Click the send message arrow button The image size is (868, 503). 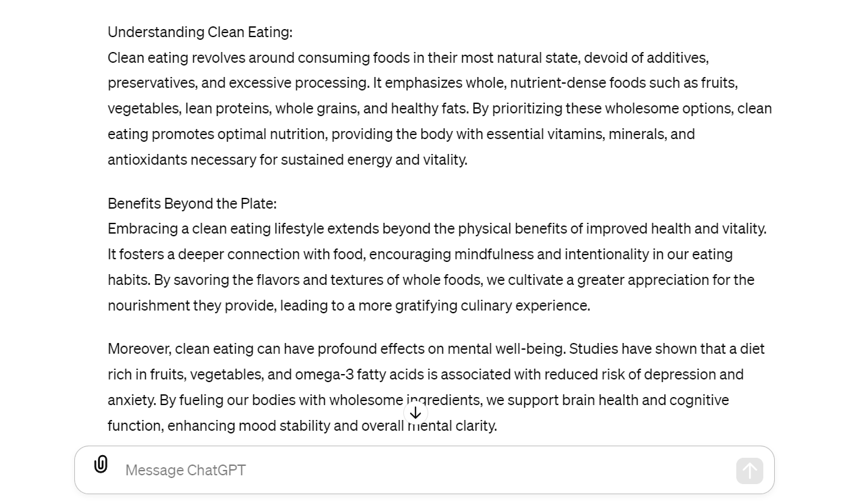click(x=749, y=471)
